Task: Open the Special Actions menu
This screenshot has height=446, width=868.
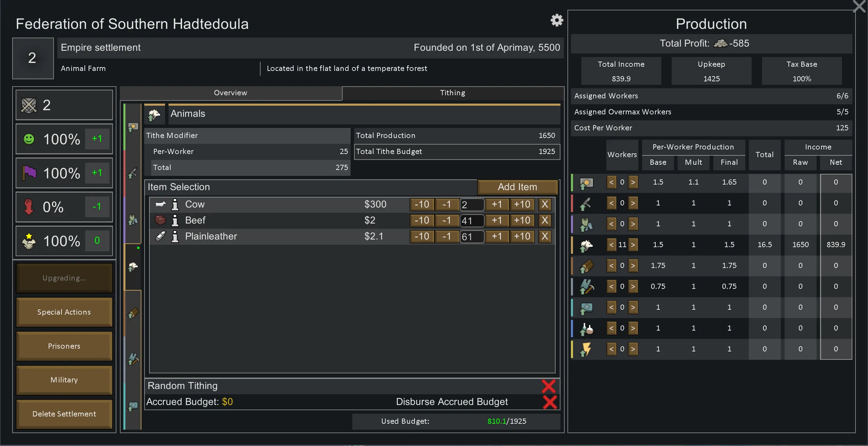Action: (64, 312)
